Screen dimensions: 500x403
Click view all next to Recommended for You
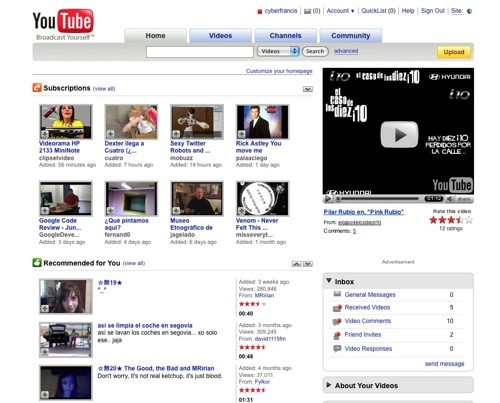click(134, 263)
